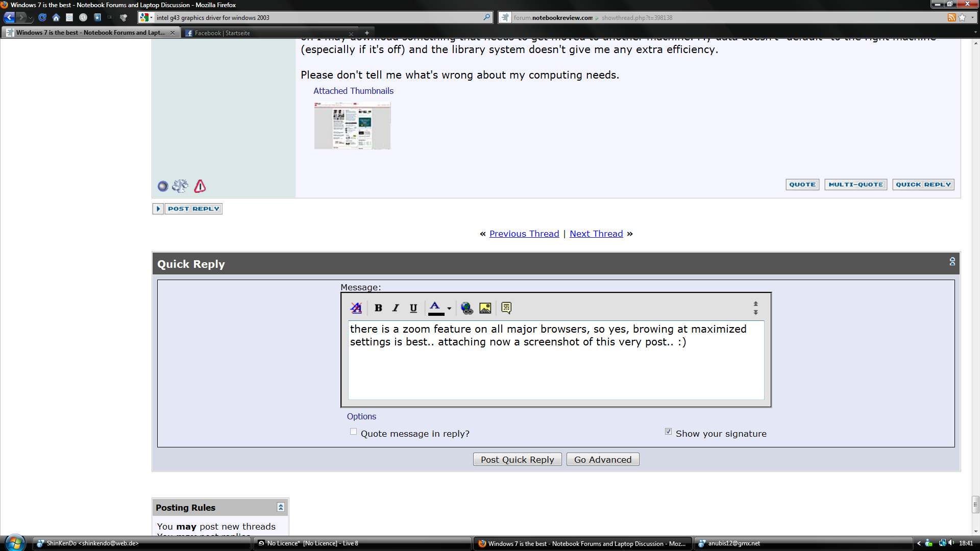Click the QUOTE button on the post
980x551 pixels.
[802, 185]
